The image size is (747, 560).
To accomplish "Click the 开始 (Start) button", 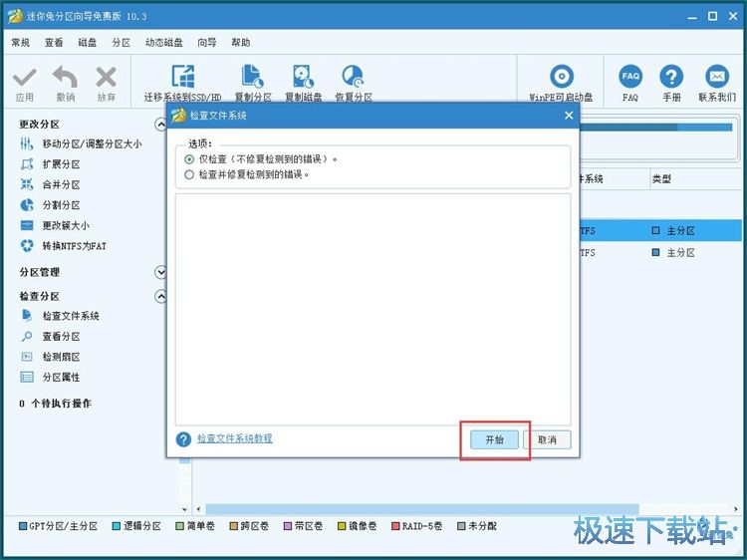I will [494, 439].
